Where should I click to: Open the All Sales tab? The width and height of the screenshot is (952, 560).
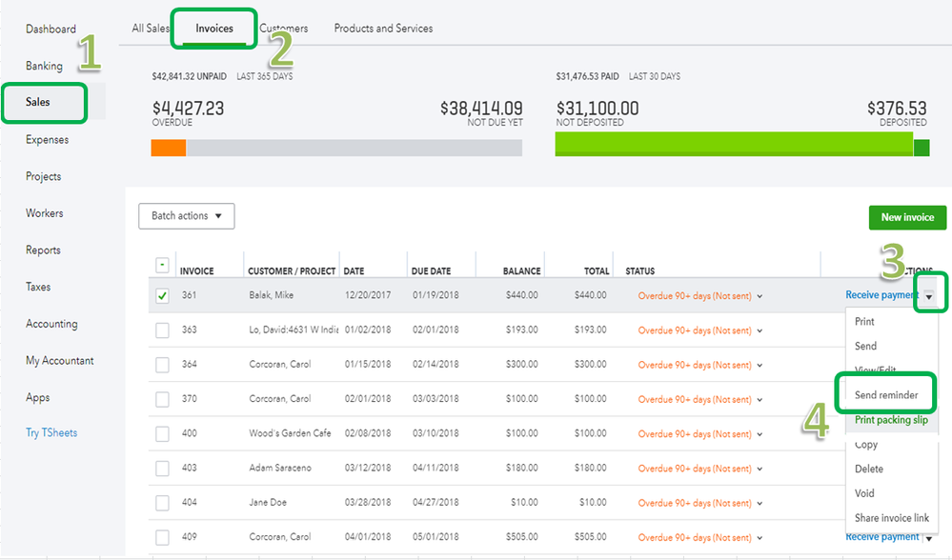(150, 28)
